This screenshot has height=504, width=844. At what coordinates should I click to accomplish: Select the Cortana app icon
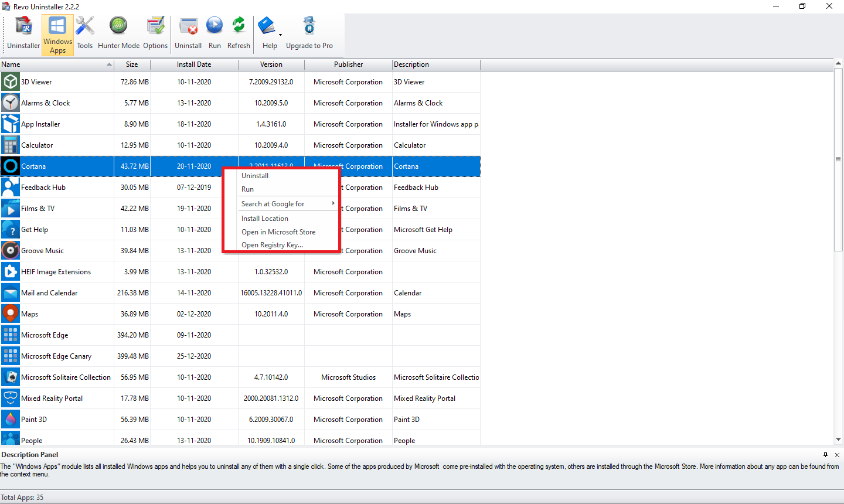pyautogui.click(x=11, y=166)
